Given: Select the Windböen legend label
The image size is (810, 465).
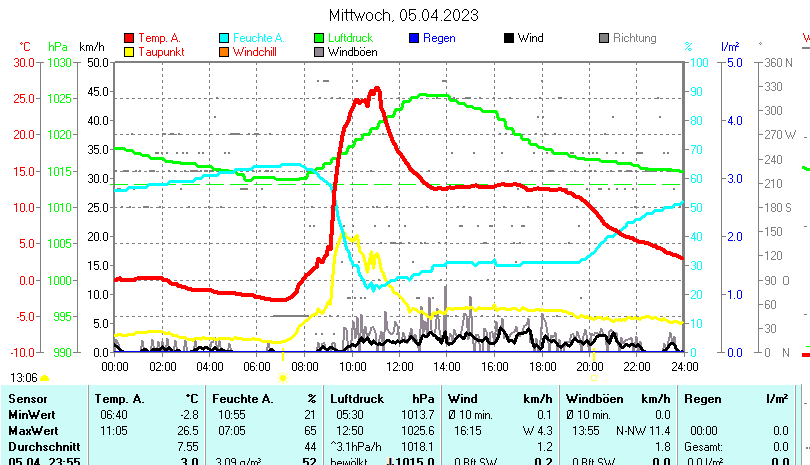Looking at the screenshot, I should (352, 52).
